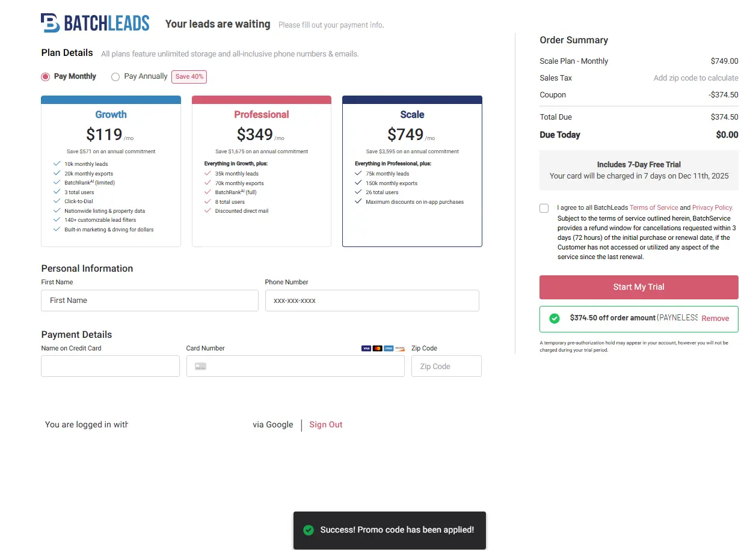
Task: Select the Pay Annually radio option
Action: (115, 77)
